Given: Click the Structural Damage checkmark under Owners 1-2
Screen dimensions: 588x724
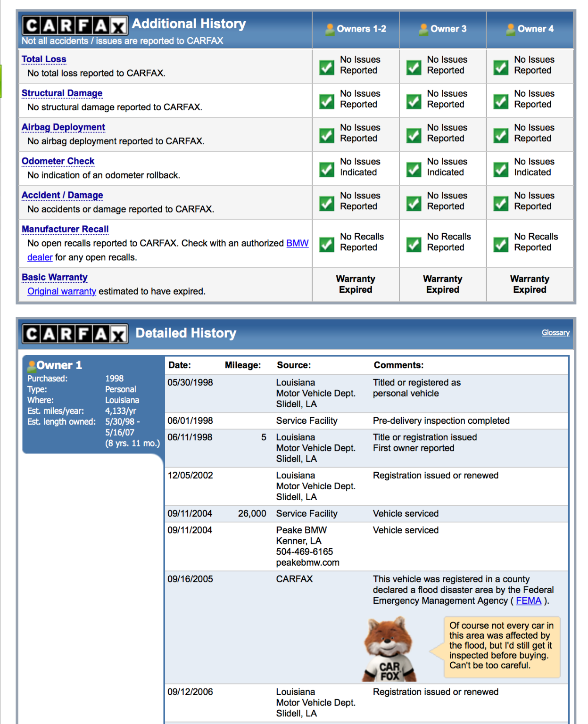Looking at the screenshot, I should [x=327, y=101].
